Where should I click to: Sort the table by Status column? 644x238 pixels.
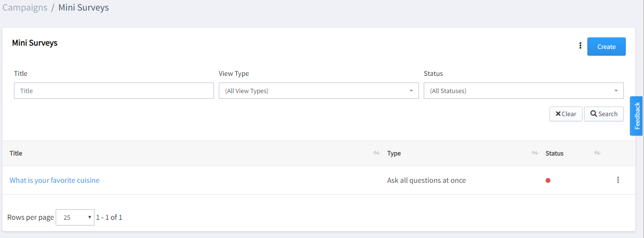(x=597, y=153)
